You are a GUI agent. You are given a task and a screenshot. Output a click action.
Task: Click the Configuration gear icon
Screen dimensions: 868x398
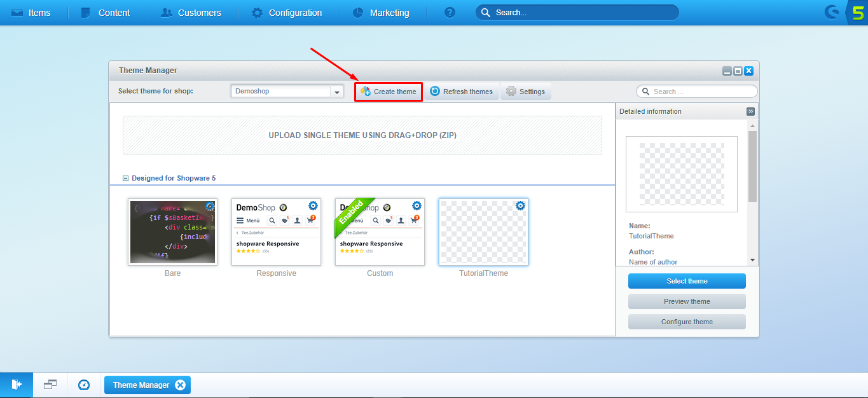click(x=257, y=13)
